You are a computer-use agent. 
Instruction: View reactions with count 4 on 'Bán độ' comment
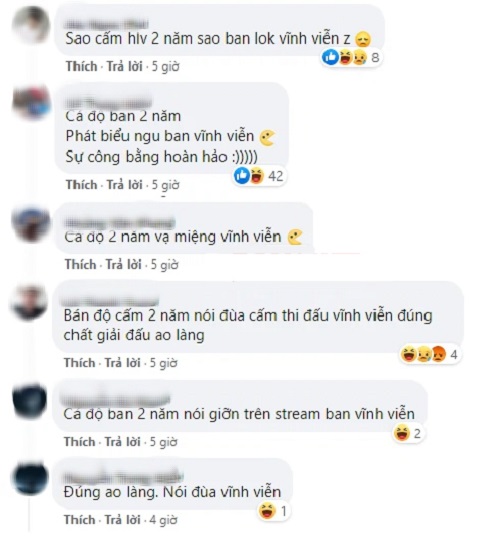(430, 354)
